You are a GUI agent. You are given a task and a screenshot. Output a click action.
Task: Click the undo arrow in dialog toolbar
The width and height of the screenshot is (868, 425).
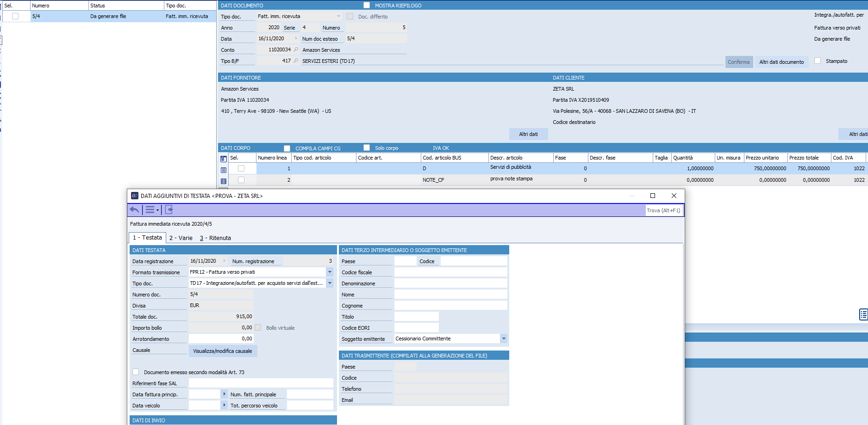coord(134,210)
